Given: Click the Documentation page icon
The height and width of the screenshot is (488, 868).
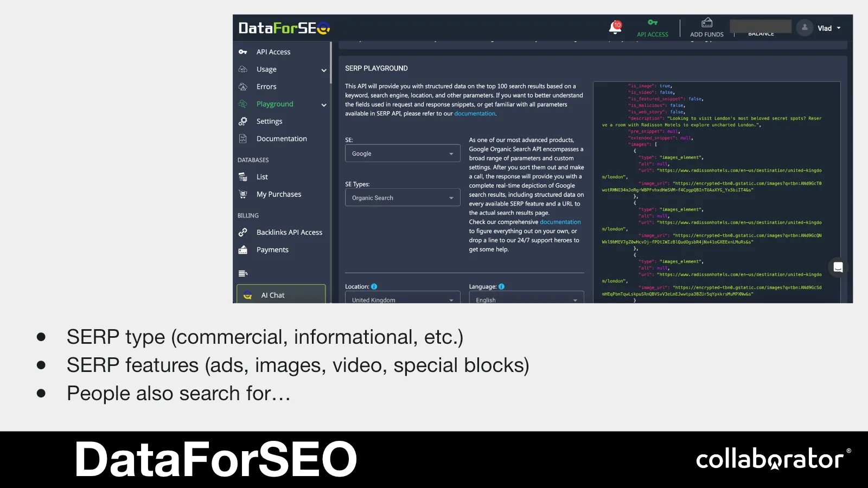Looking at the screenshot, I should 243,139.
